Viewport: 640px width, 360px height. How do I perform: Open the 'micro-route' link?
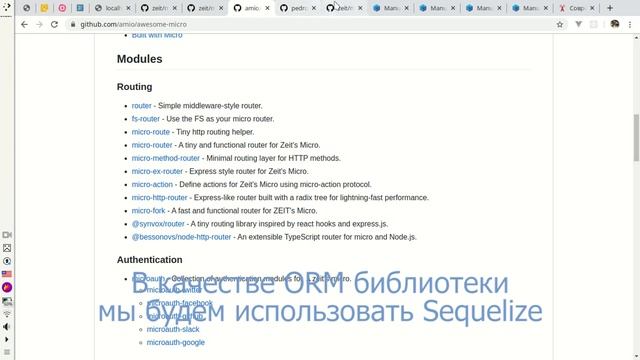click(x=151, y=132)
